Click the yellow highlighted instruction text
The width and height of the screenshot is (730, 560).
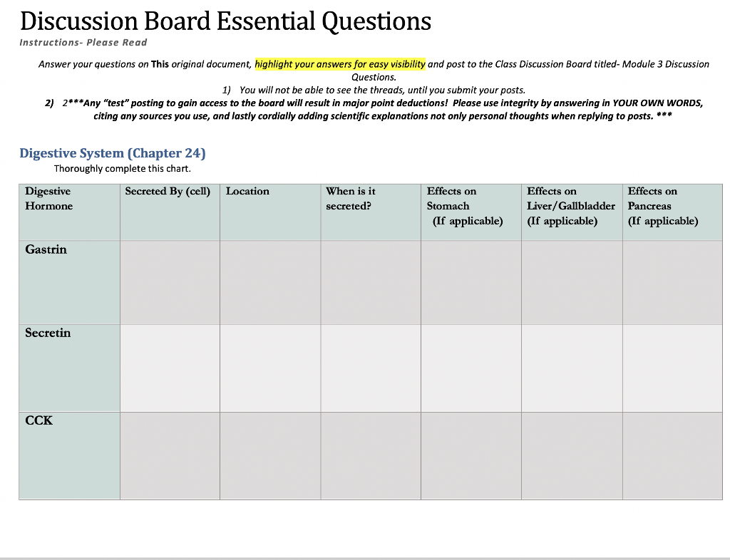[340, 64]
